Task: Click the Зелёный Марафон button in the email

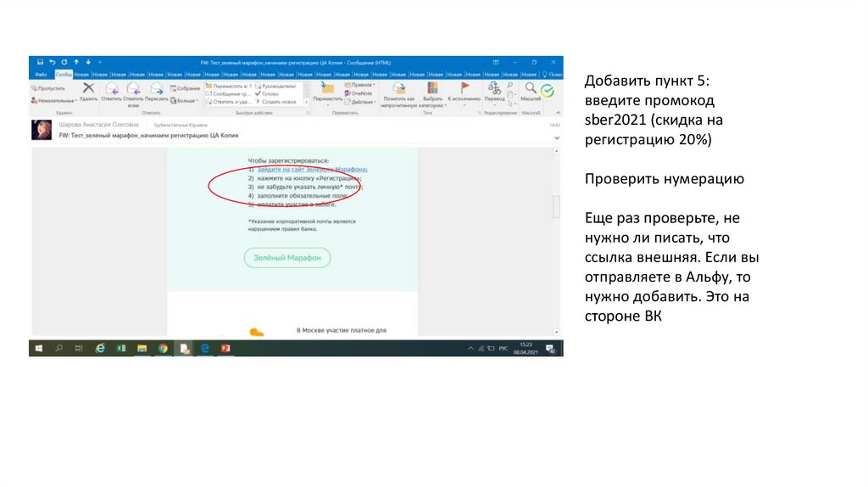Action: (x=287, y=258)
